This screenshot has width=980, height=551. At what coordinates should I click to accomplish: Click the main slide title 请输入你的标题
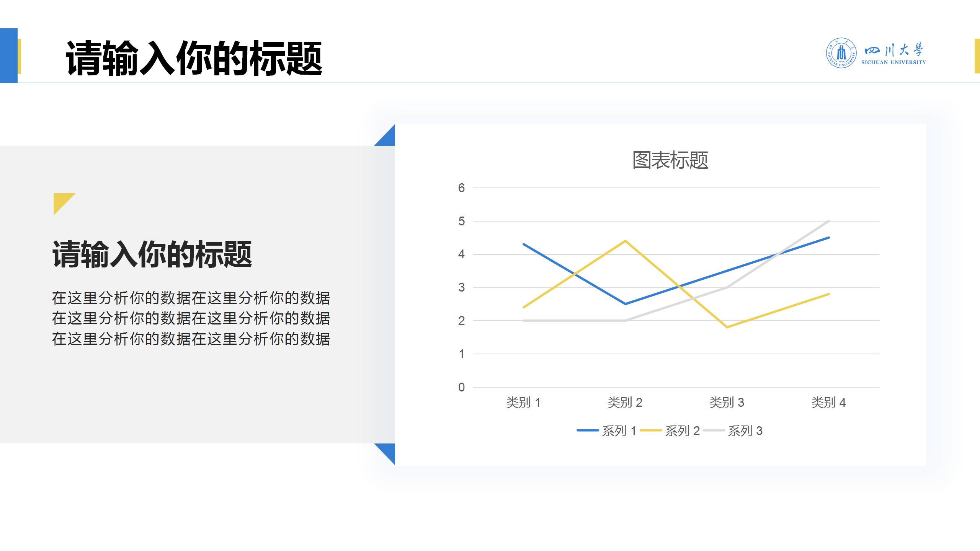point(196,57)
